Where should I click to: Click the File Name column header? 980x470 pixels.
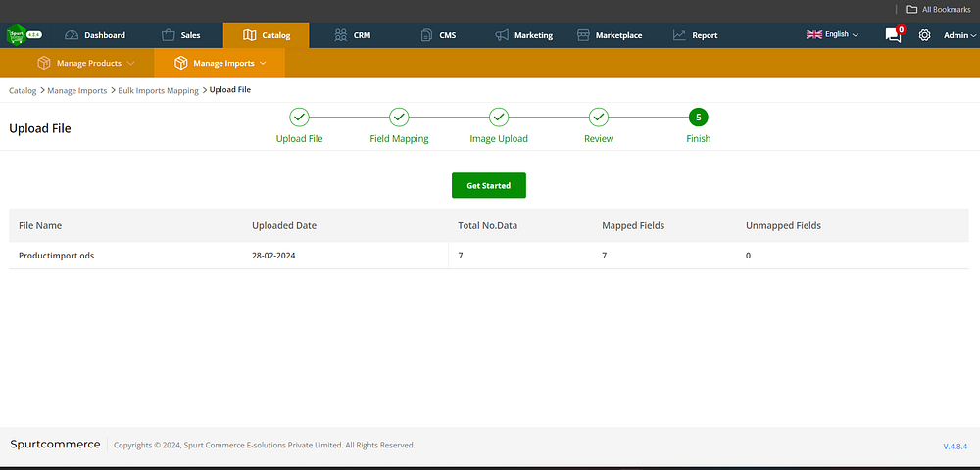coord(40,225)
